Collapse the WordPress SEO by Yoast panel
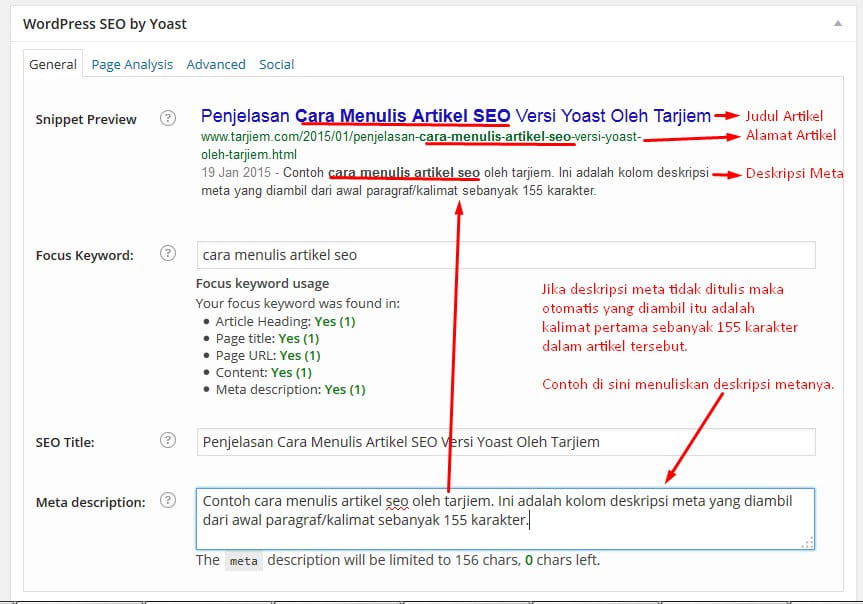Image resolution: width=863 pixels, height=604 pixels. (x=838, y=22)
